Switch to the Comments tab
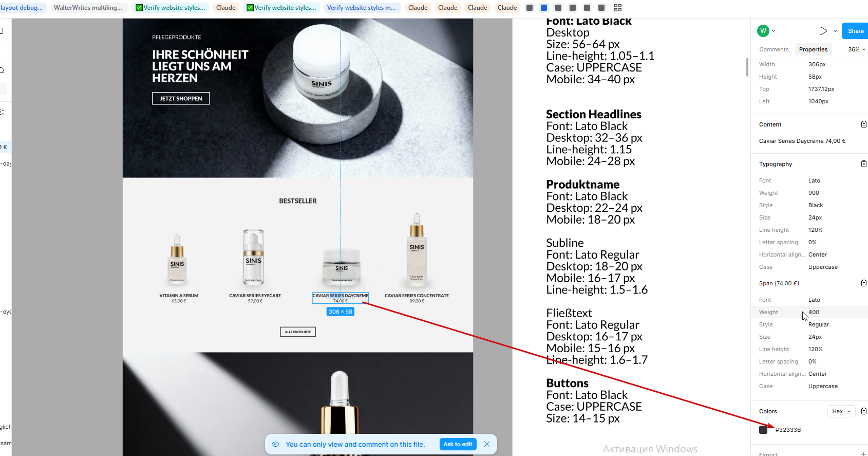 [773, 49]
